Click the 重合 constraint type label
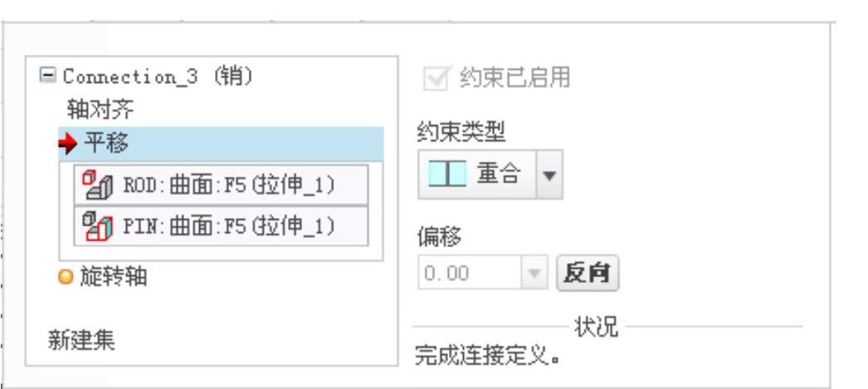 coord(499,174)
